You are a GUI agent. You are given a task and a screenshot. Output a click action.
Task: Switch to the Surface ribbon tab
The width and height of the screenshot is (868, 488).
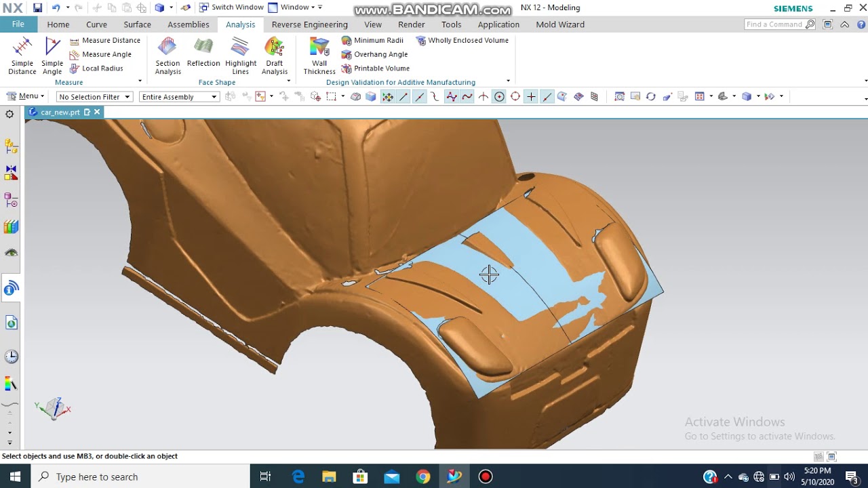coord(137,24)
